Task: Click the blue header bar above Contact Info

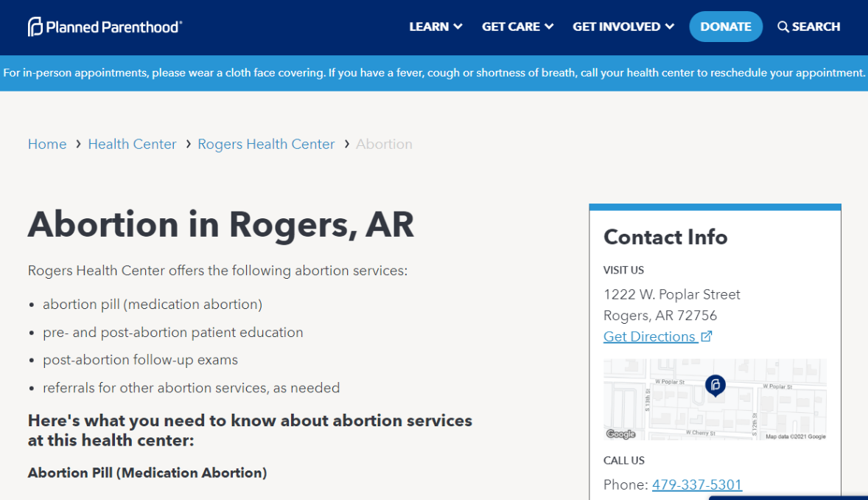Action: pyautogui.click(x=713, y=207)
